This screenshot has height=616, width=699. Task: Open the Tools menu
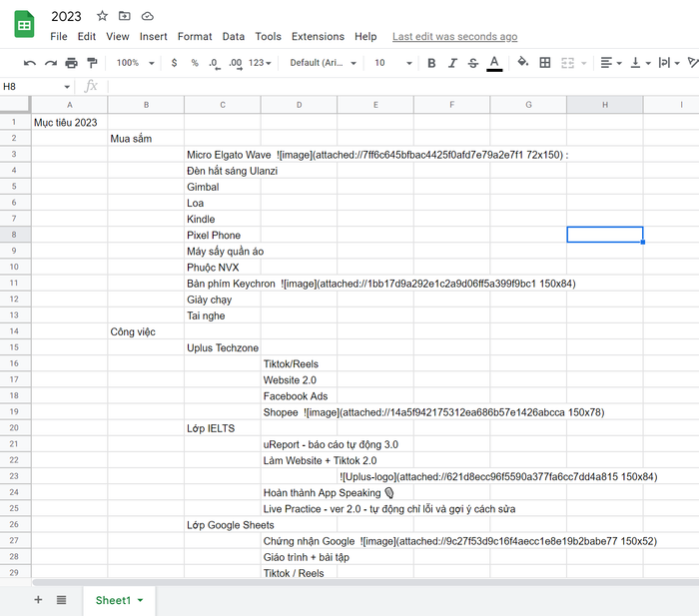click(268, 37)
